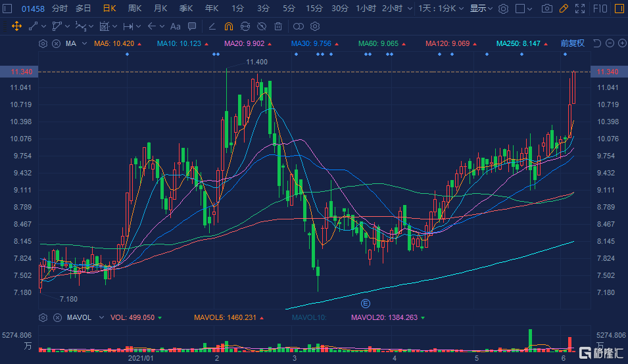628x364 pixels.
Task: Click the E event marker on timeline
Action: 366,304
